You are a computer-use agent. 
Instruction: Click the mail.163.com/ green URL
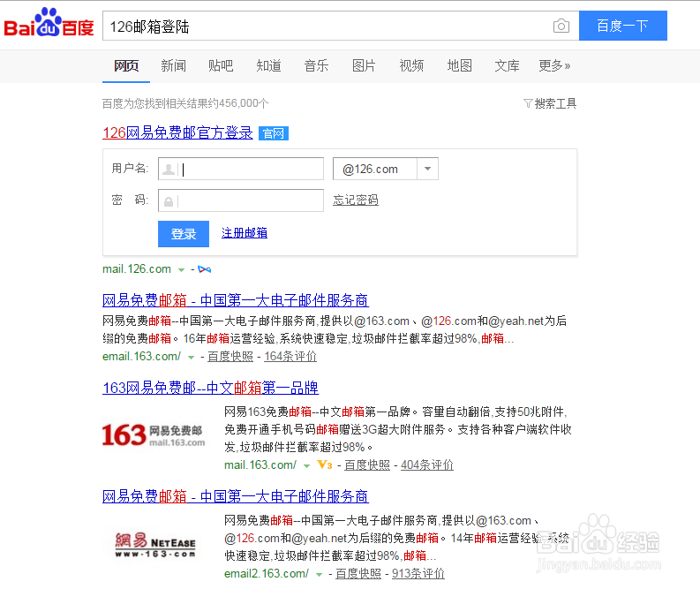coord(260,464)
